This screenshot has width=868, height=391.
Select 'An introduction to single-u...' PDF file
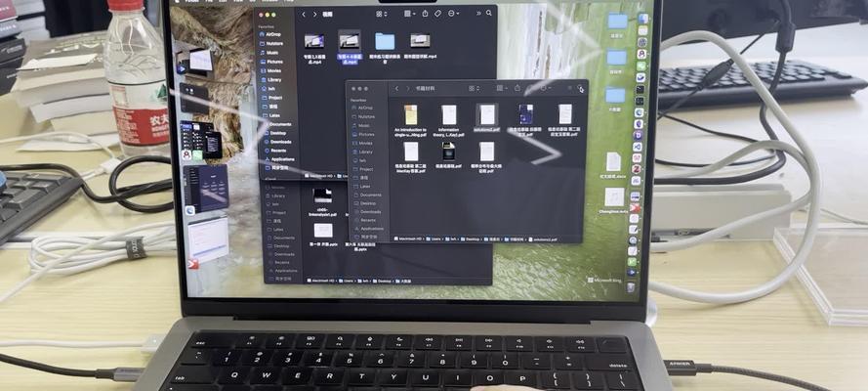[x=411, y=114]
